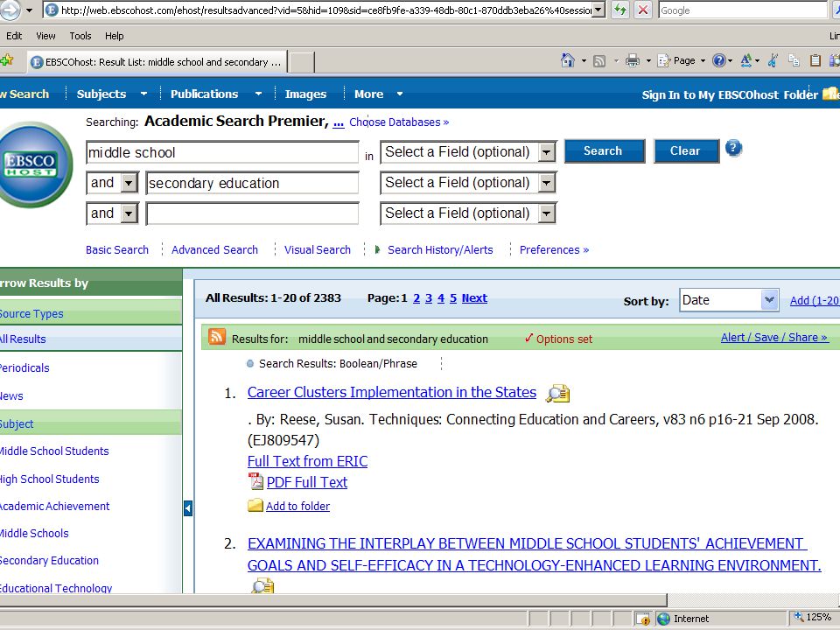
Task: Open the Search History/Alerts link
Action: (440, 249)
